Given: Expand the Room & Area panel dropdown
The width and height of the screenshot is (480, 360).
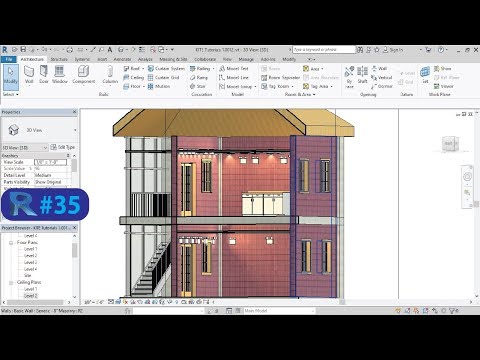Looking at the screenshot, I should click(x=300, y=95).
